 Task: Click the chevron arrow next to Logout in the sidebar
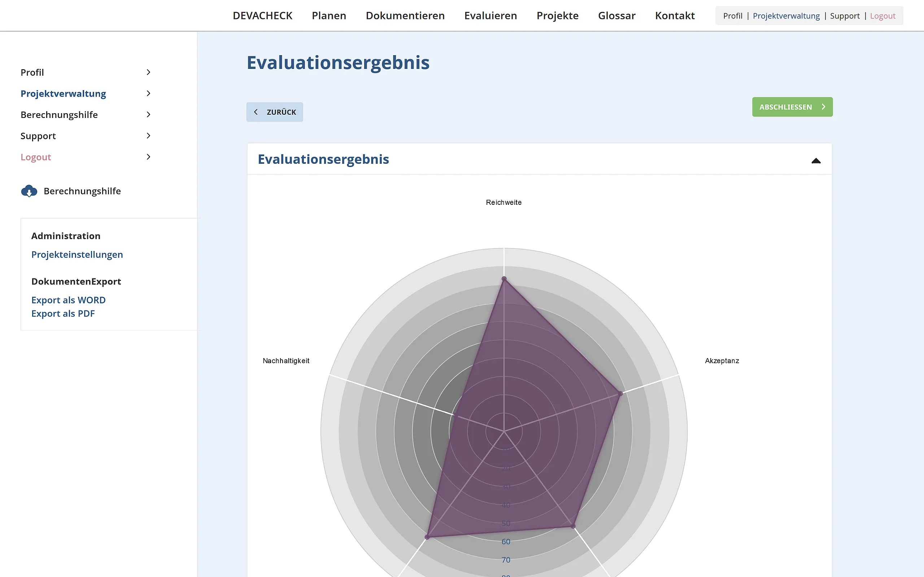tap(149, 157)
